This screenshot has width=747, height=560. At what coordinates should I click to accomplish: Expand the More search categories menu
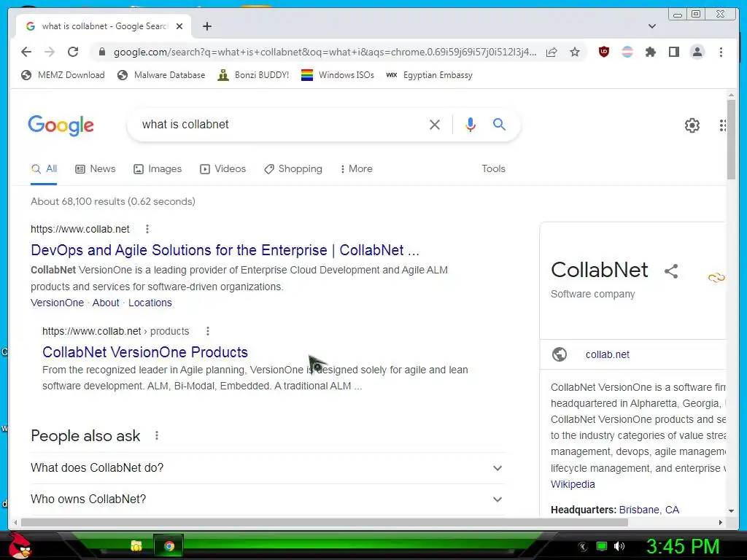point(356,168)
